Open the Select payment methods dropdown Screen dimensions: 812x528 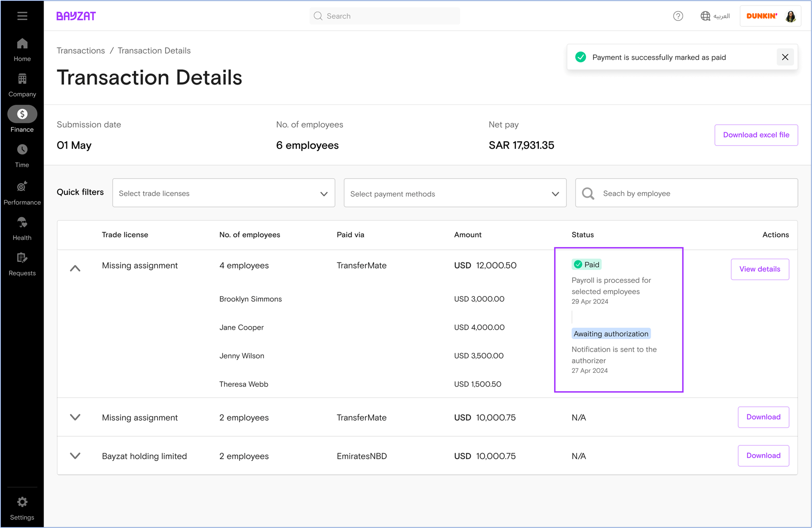pos(455,193)
